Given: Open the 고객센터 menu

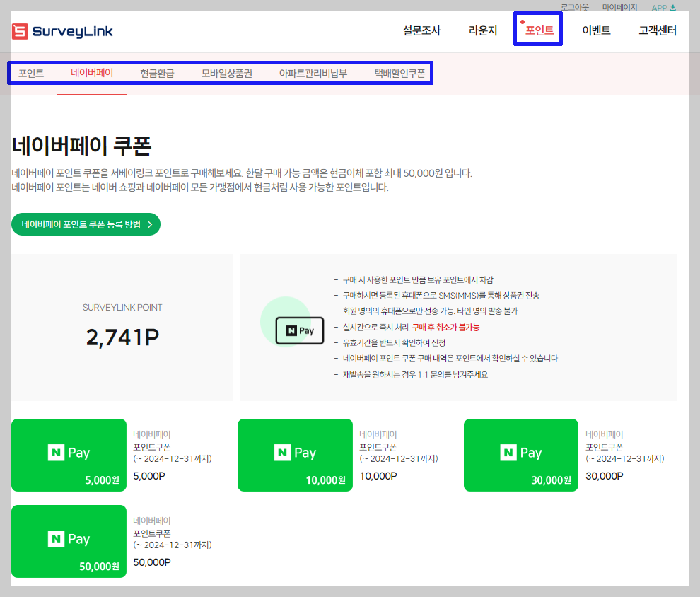Looking at the screenshot, I should tap(657, 30).
